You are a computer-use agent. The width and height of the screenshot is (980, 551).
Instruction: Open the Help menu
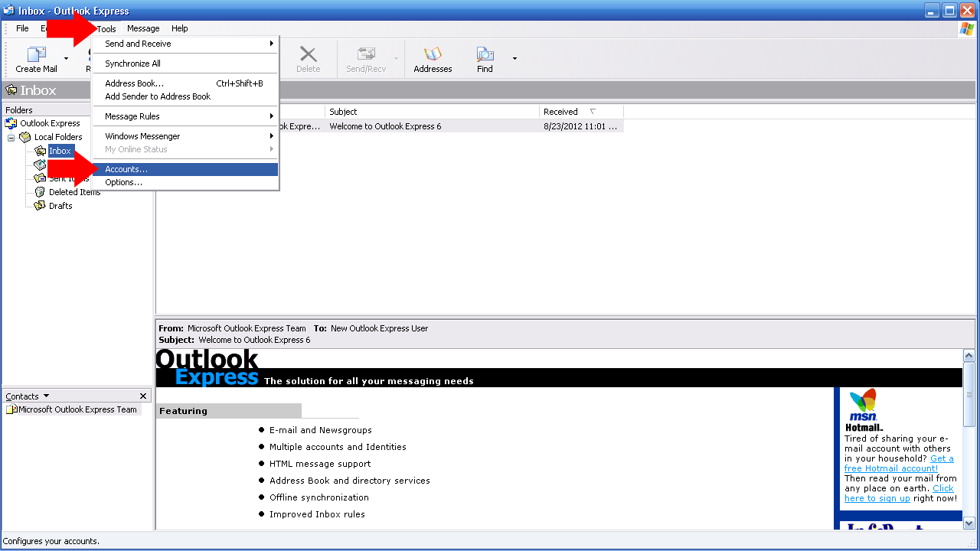click(180, 28)
